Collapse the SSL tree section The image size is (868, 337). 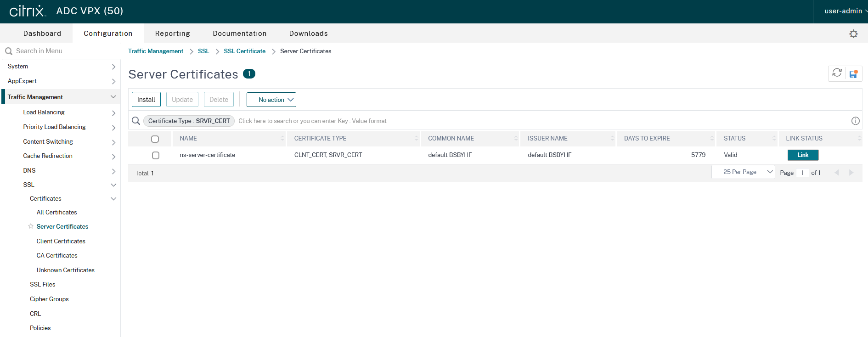[113, 185]
